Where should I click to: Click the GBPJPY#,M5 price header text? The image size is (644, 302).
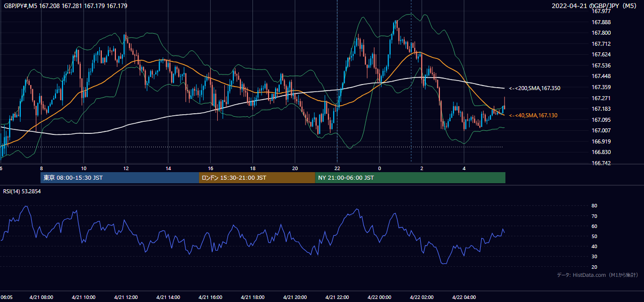[65, 6]
